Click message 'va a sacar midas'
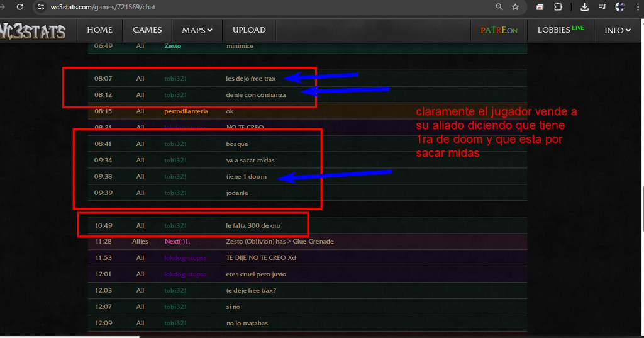 coord(250,161)
